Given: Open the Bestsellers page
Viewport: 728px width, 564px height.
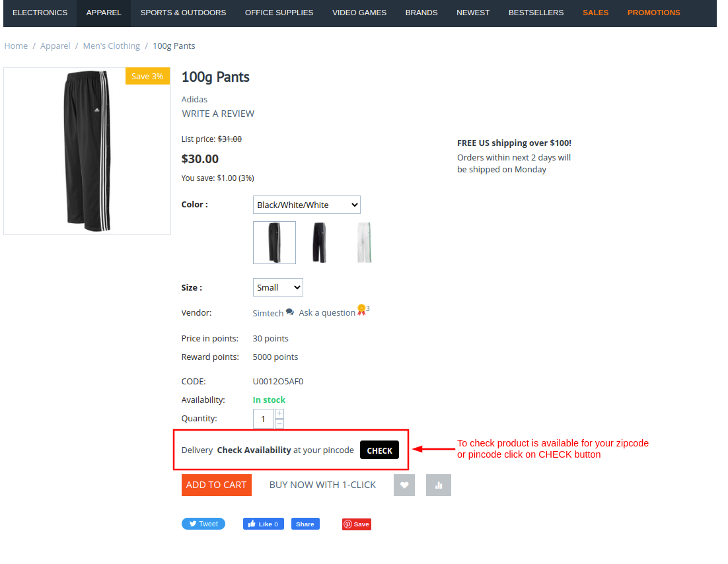Looking at the screenshot, I should (x=536, y=13).
